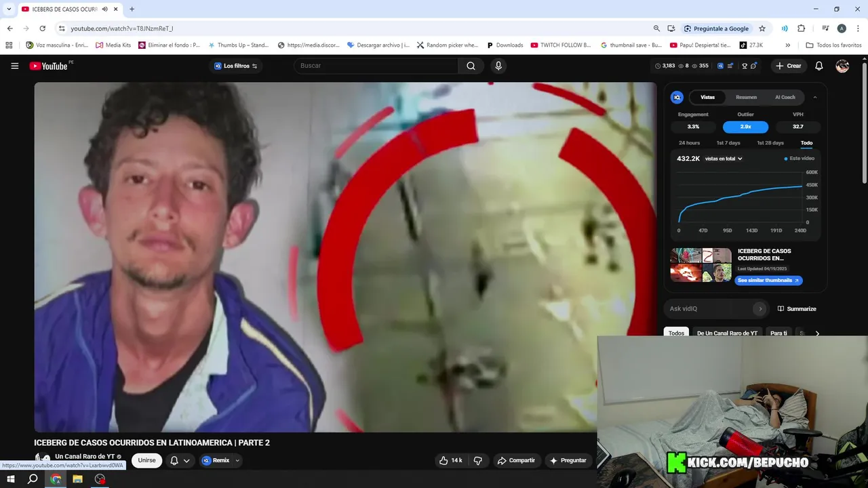Open the tab search dropdown arrow
Viewport: 868px width, 488px height.
point(9,9)
